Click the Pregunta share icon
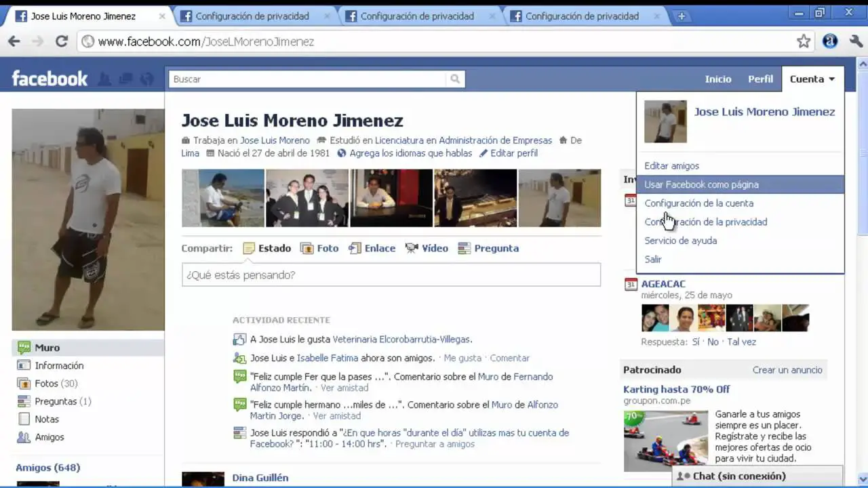868x488 pixels. coord(464,248)
